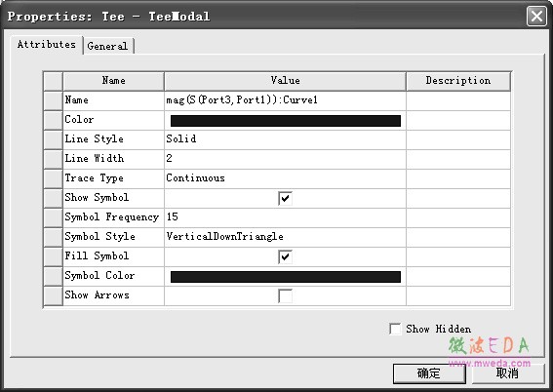This screenshot has height=392, width=553.
Task: Select the Attributes tab
Action: (47, 45)
